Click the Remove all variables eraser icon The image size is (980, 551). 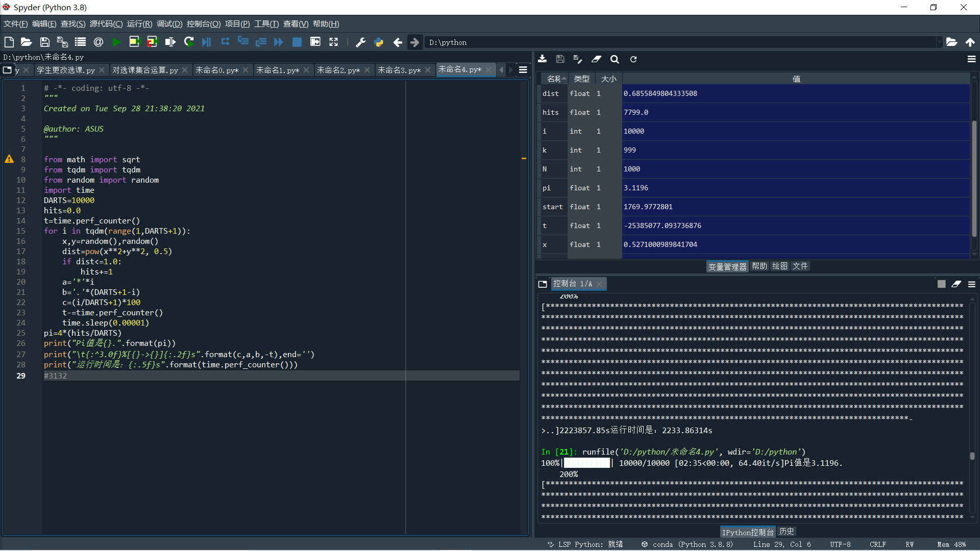tap(596, 59)
